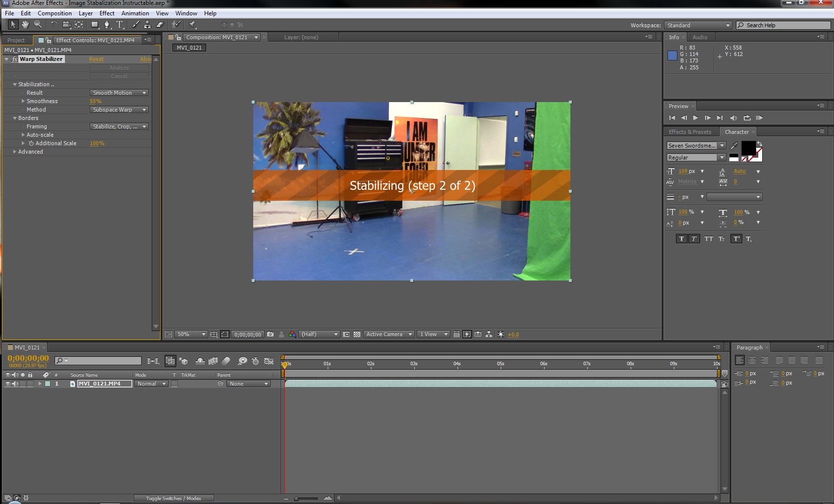Expand Auto-scale property
Viewport: 834px width, 504px height.
point(23,135)
